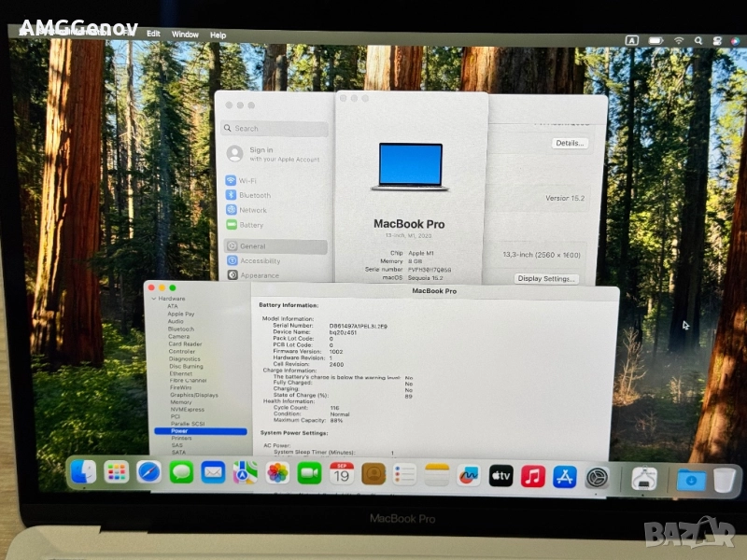Open Spotlight search in menu bar
The width and height of the screenshot is (747, 560).
pyautogui.click(x=698, y=41)
